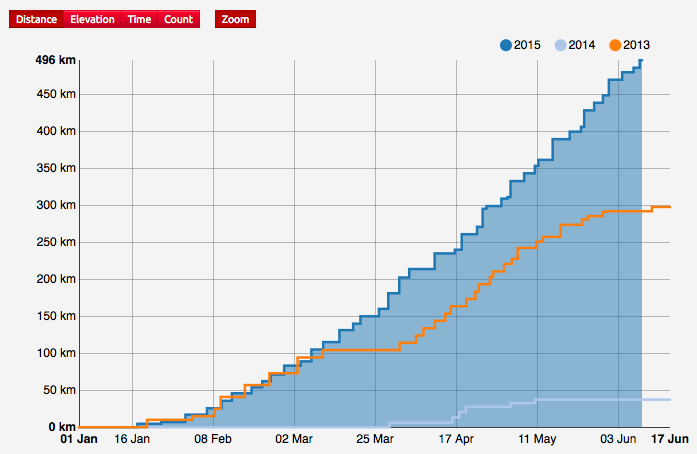Click the 01 Jan start date label
Screen dimensions: 697x454
(x=79, y=438)
